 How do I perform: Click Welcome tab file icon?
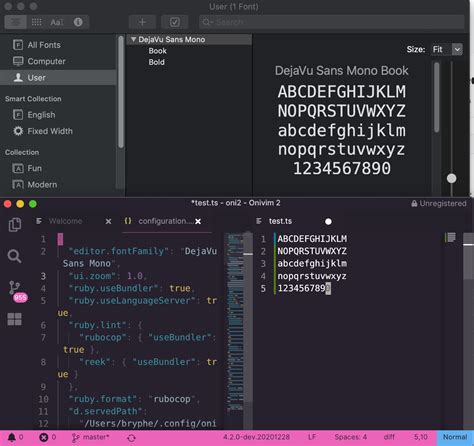pyautogui.click(x=39, y=221)
